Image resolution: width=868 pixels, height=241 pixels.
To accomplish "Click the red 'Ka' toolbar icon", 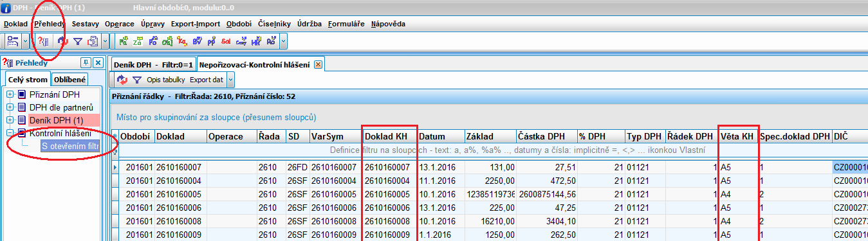I will click(182, 42).
